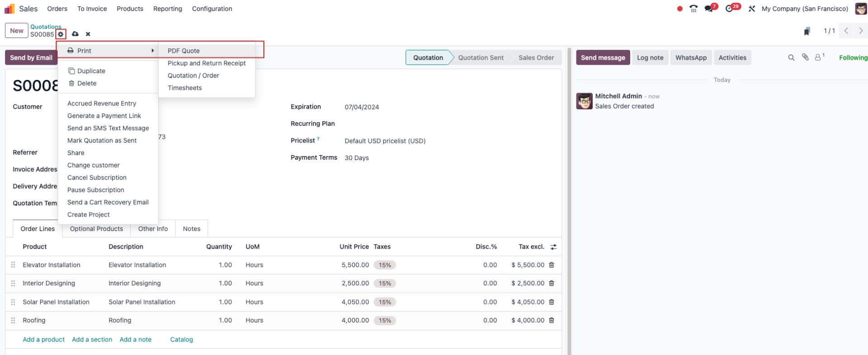Switch to the Optional Products tab
This screenshot has height=355, width=868.
(96, 229)
